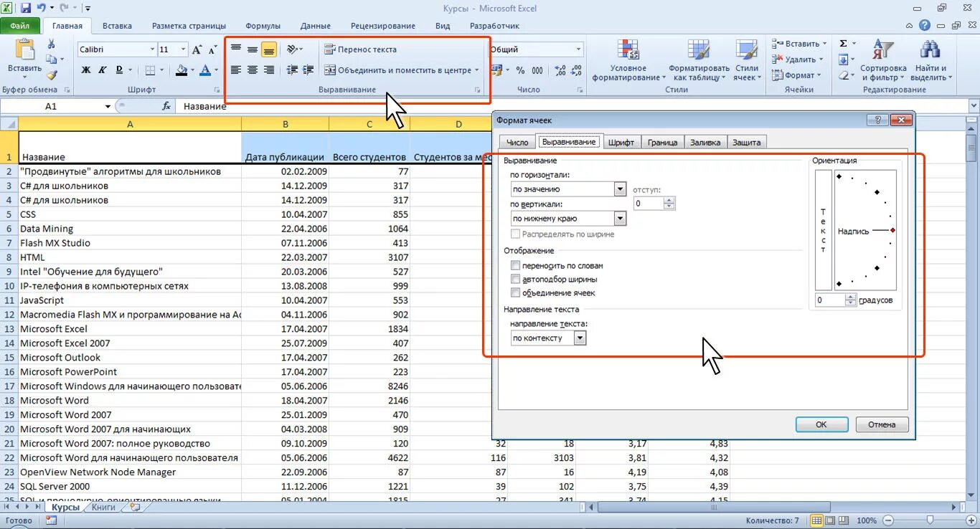The image size is (980, 529).
Task: Select the Книги sheet tab
Action: click(104, 507)
